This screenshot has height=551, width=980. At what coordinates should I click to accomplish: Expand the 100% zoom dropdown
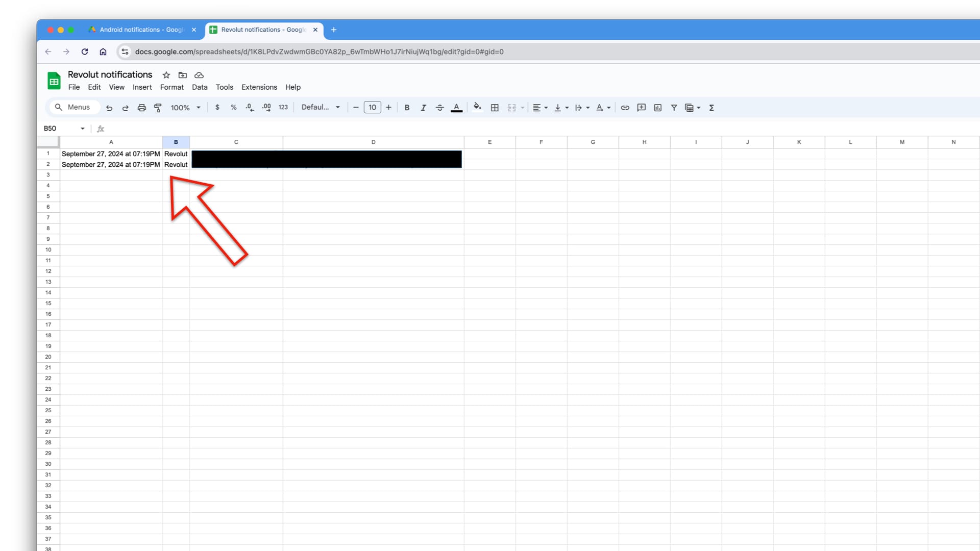click(x=186, y=108)
